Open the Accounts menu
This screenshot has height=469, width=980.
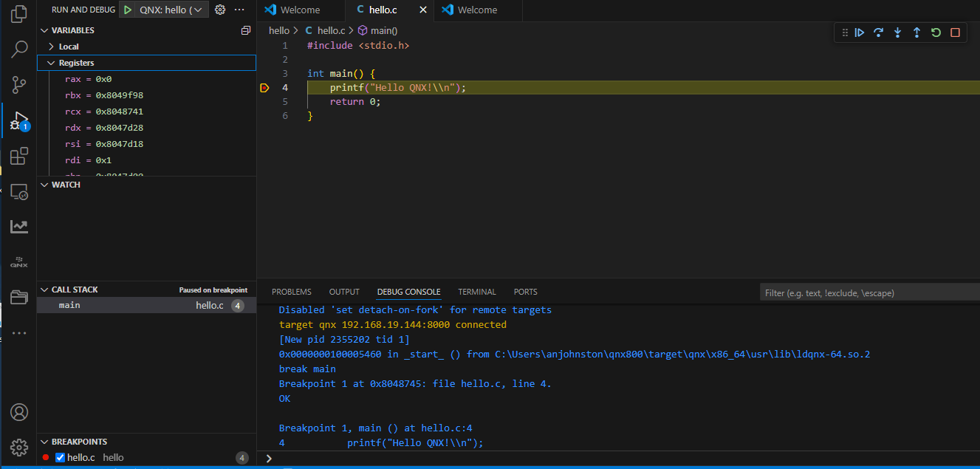[x=19, y=412]
